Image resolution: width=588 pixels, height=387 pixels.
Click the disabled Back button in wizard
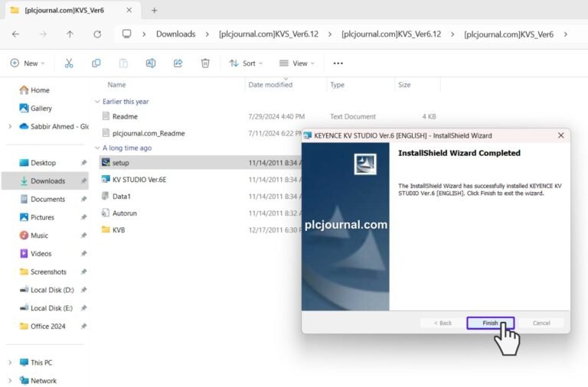(x=443, y=323)
